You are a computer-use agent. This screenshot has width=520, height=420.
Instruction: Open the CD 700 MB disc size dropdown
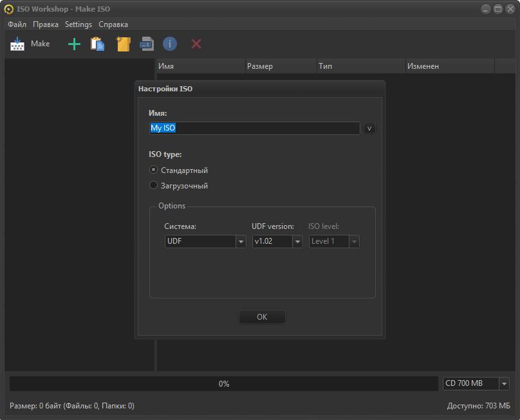(476, 383)
